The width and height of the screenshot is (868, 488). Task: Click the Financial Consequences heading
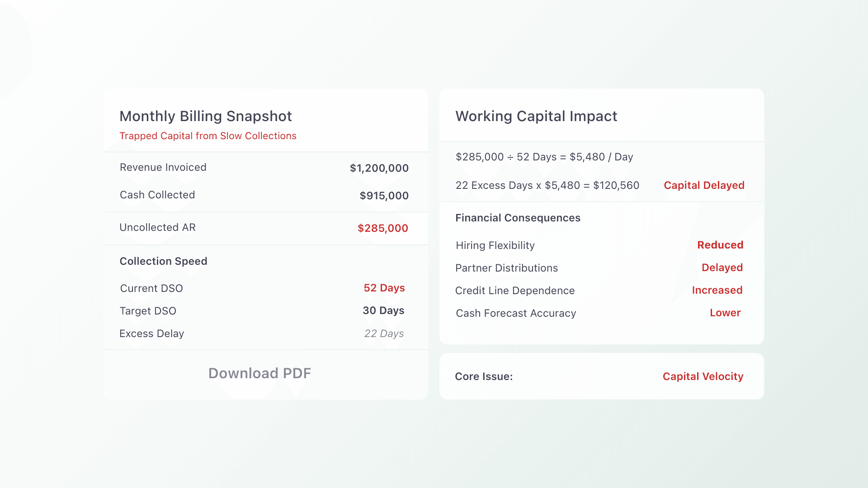click(x=518, y=218)
